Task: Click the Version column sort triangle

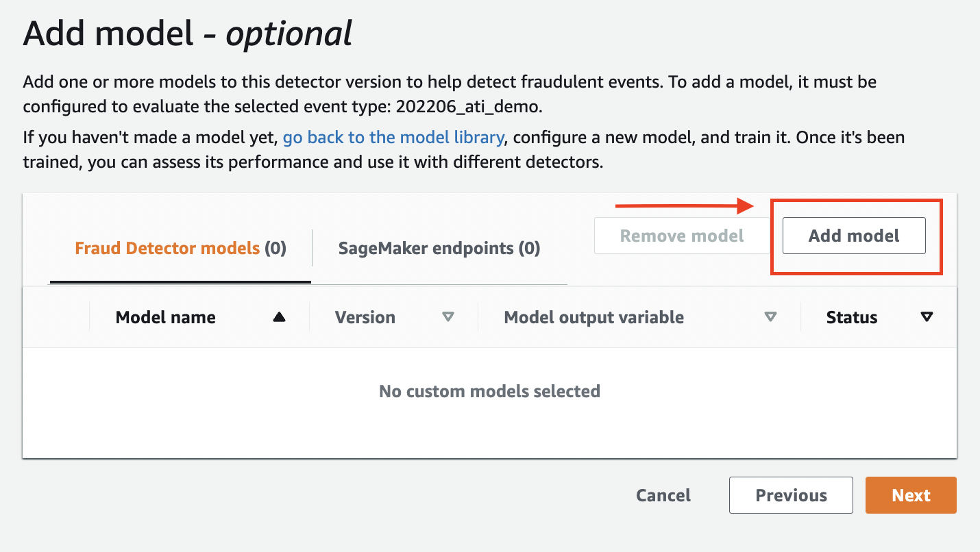Action: click(448, 317)
